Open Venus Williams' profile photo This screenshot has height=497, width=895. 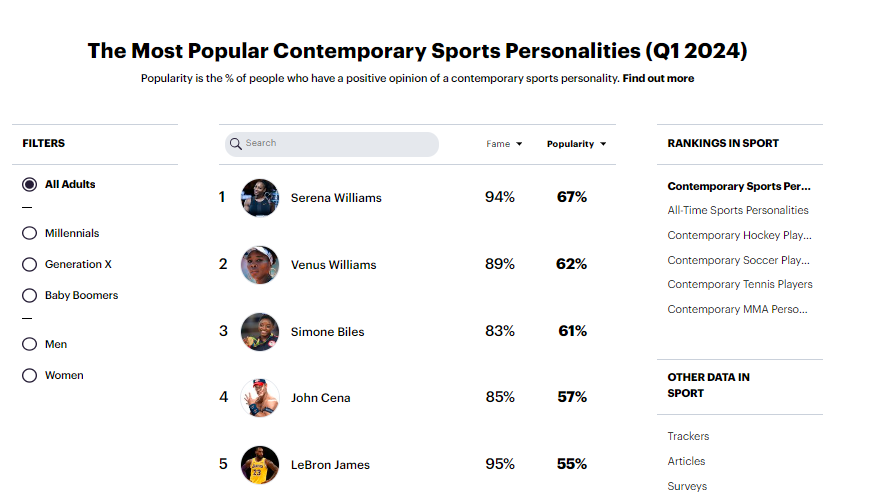pos(260,265)
